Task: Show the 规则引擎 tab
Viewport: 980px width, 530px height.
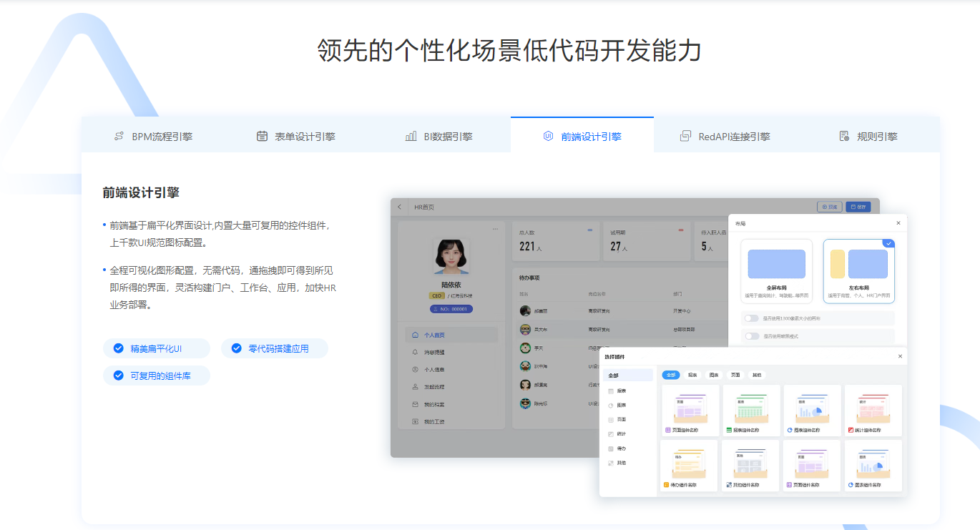Action: point(868,136)
